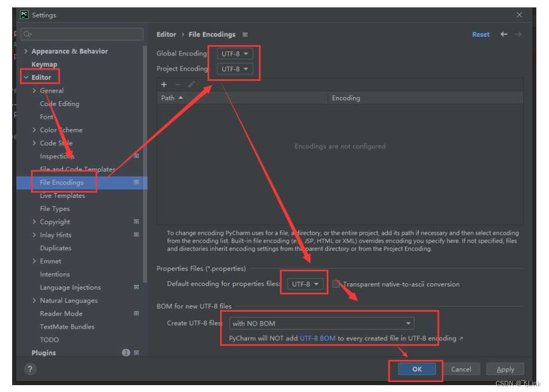Open the UTF-8 BOM hyperlink
The image size is (549, 392).
click(x=318, y=338)
